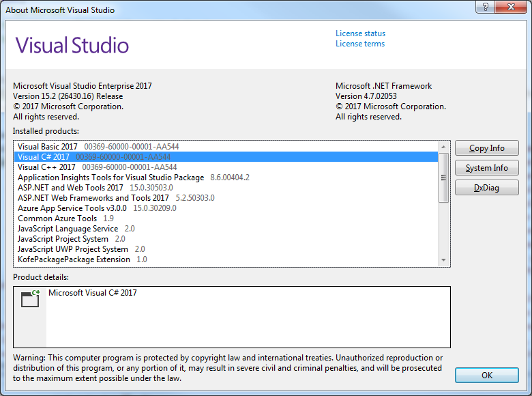Image resolution: width=532 pixels, height=396 pixels.
Task: Select Visual C++ 2017 entry
Action: click(x=226, y=167)
